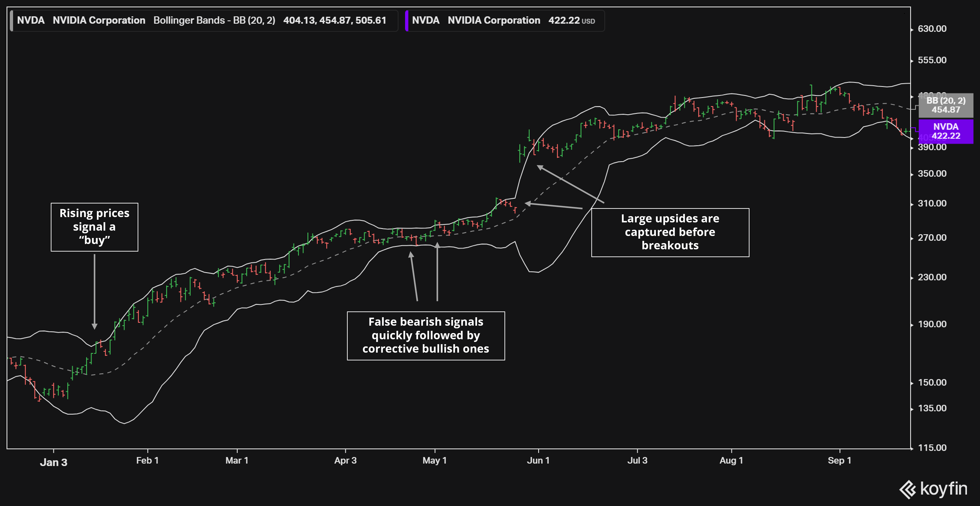
Task: Select the "Rising prices signal a buy" annotation
Action: pyautogui.click(x=94, y=227)
